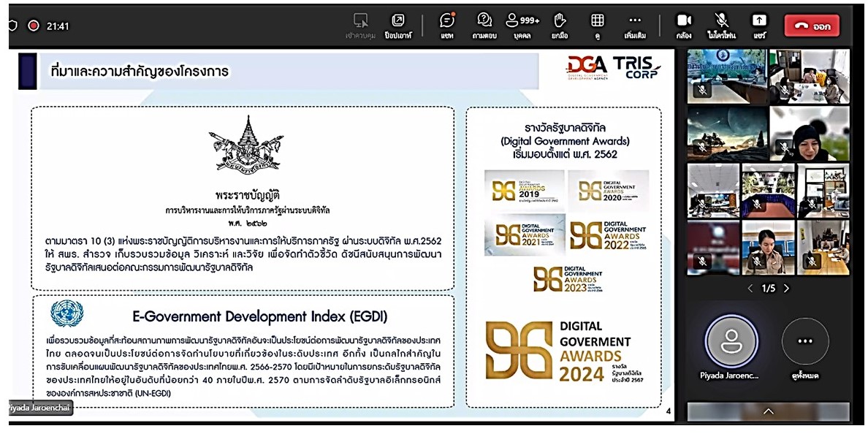This screenshot has height=434, width=868.
Task: Open the more actions menu (เพิ่มเติม)
Action: tap(635, 26)
